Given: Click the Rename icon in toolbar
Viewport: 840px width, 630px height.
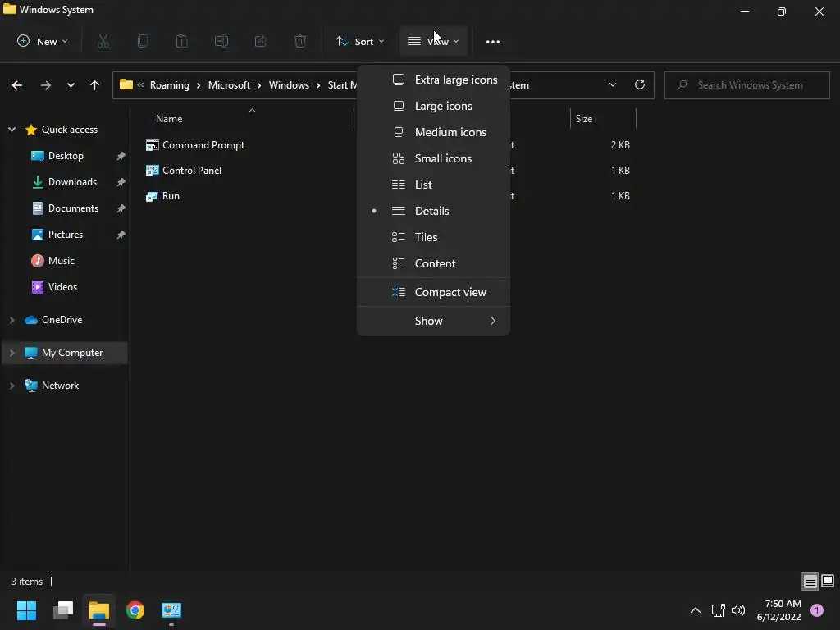Looking at the screenshot, I should coord(221,41).
